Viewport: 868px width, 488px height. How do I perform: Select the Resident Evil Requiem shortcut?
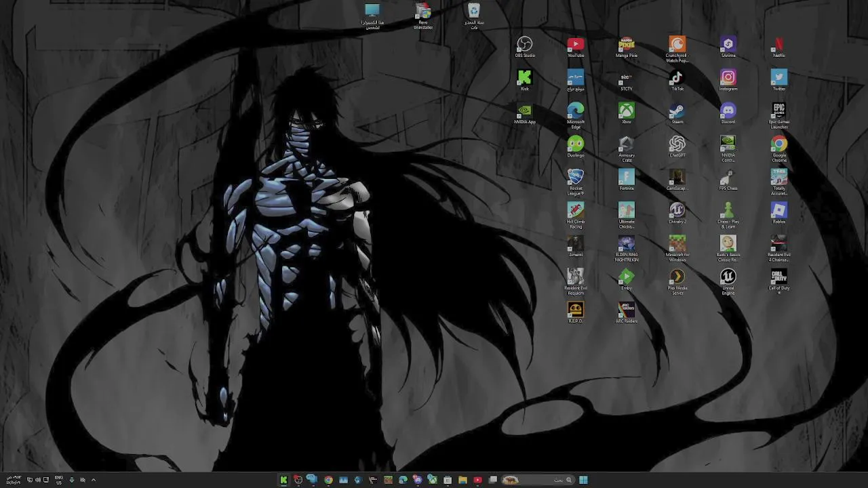pos(576,282)
